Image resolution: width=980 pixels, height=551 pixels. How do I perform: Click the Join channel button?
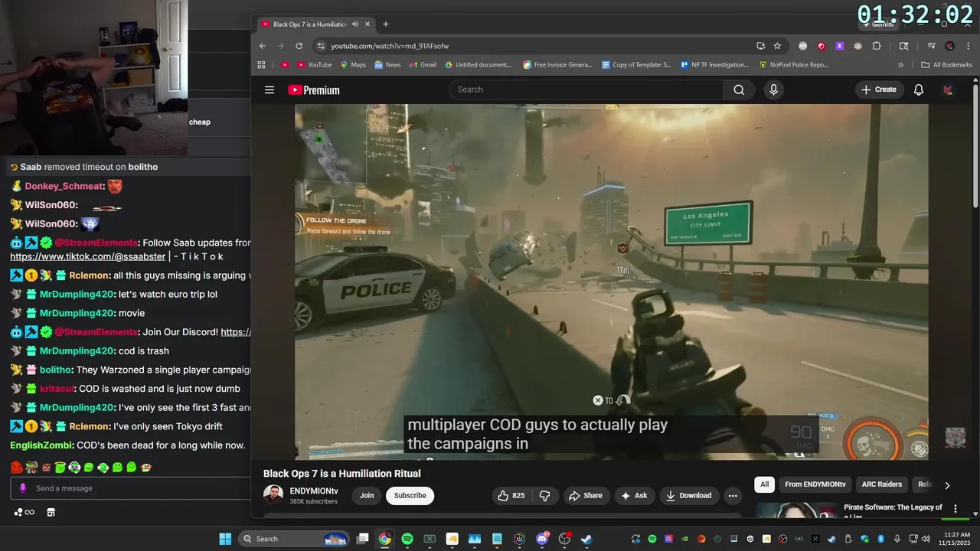click(367, 496)
